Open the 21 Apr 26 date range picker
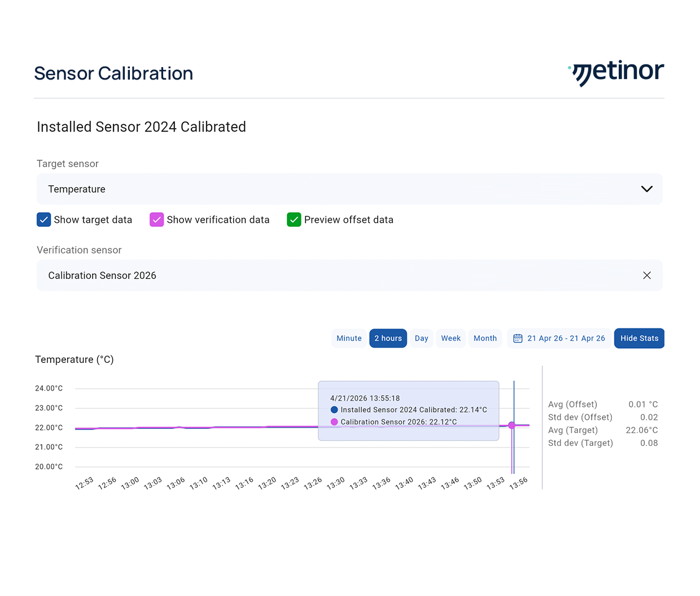700x596 pixels. [566, 339]
